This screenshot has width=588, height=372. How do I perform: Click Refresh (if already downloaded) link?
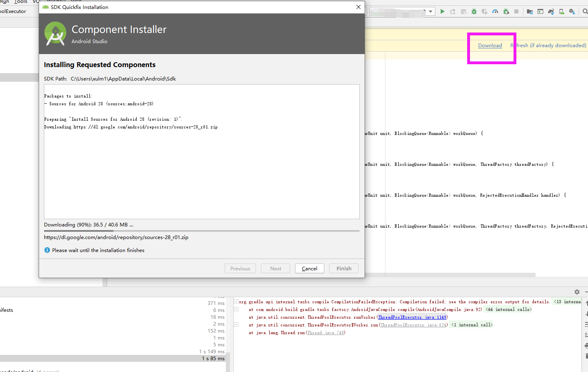548,46
